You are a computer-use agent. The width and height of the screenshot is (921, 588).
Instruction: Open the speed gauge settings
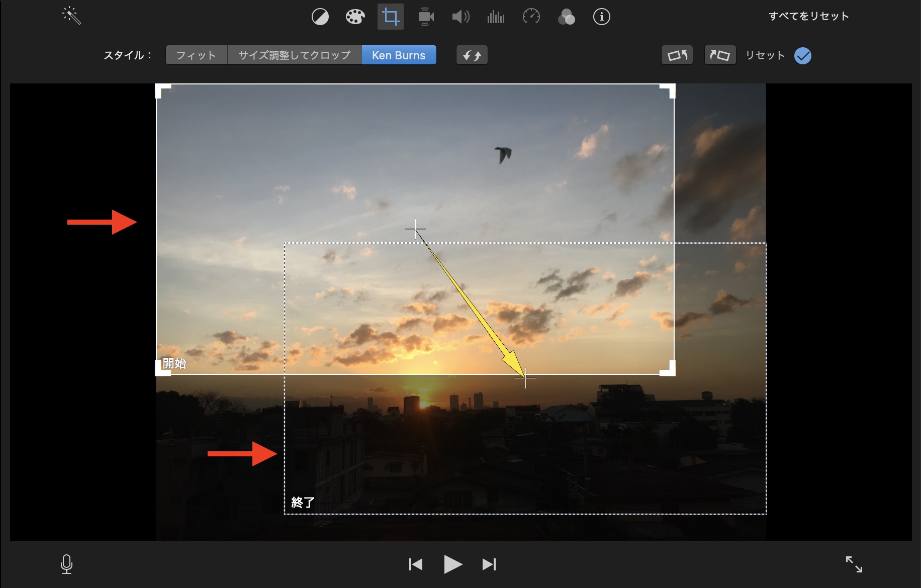(531, 17)
